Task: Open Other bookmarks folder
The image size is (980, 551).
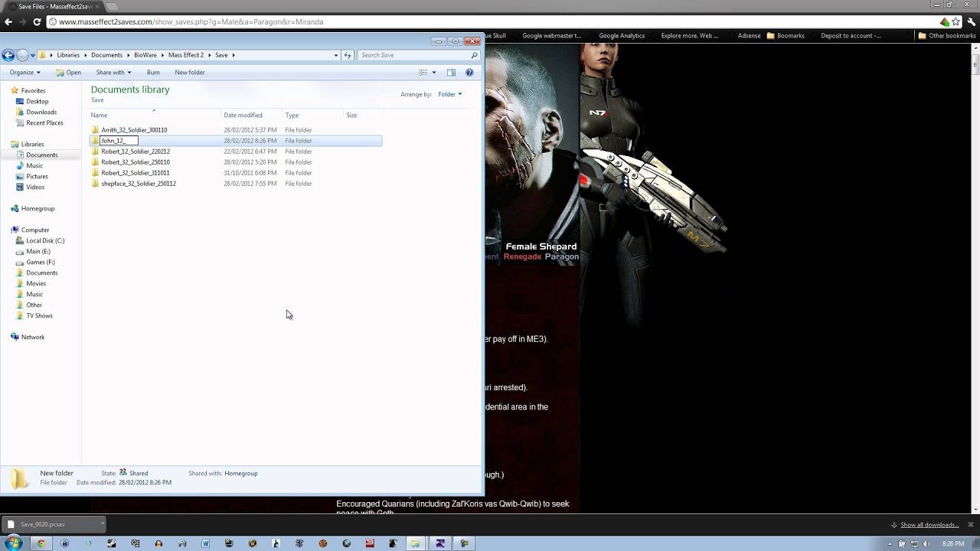Action: pos(947,36)
